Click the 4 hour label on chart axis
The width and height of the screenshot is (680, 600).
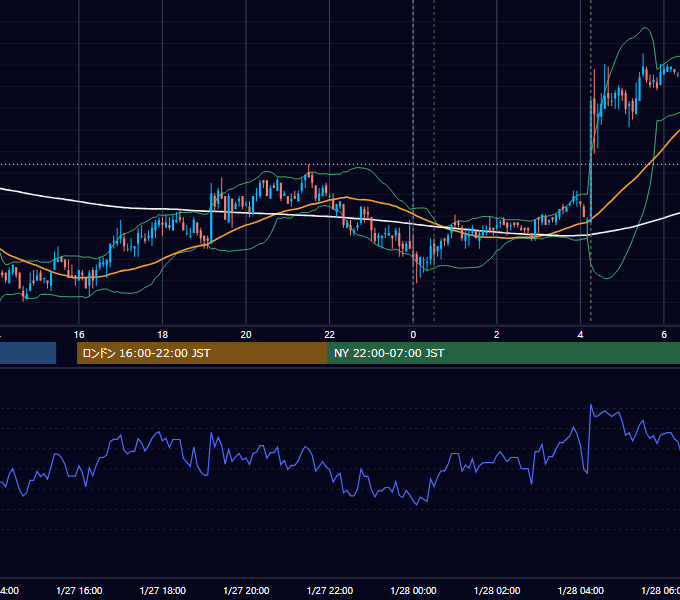pyautogui.click(x=580, y=335)
